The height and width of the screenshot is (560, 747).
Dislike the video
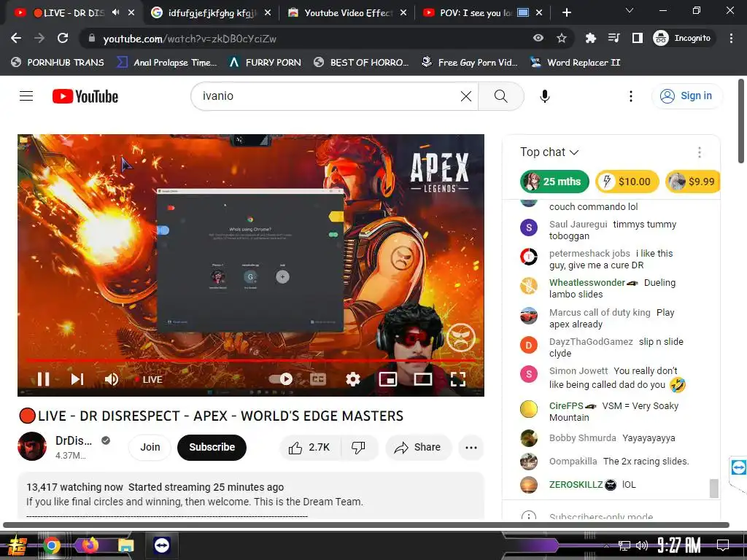click(x=358, y=447)
